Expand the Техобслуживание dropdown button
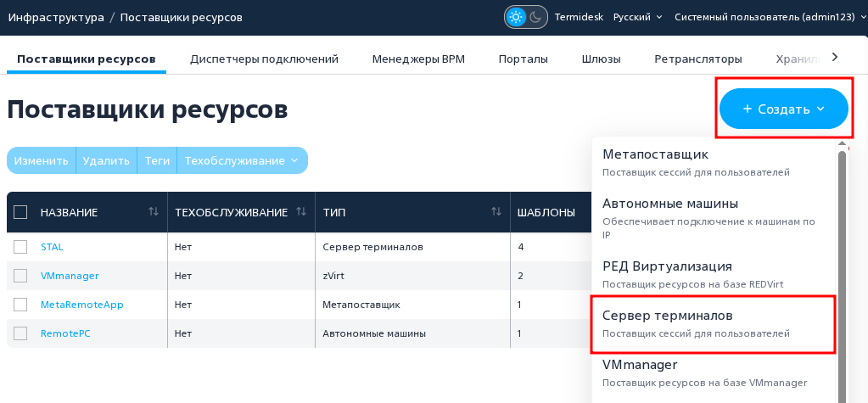Viewport: 868px width, 403px height. coord(242,160)
